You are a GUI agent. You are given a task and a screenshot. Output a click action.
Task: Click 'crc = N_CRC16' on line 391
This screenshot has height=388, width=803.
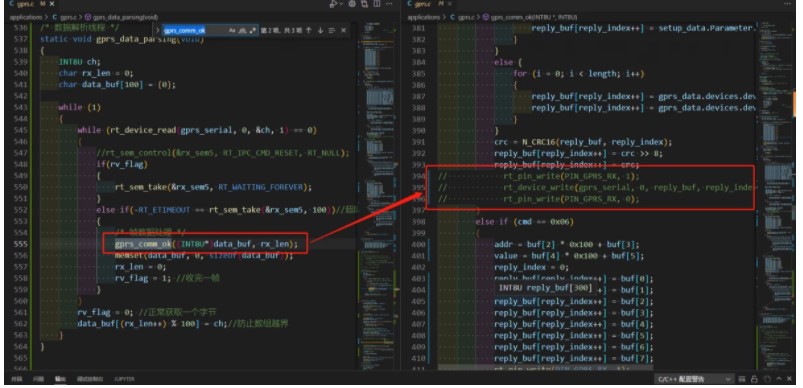click(x=583, y=142)
